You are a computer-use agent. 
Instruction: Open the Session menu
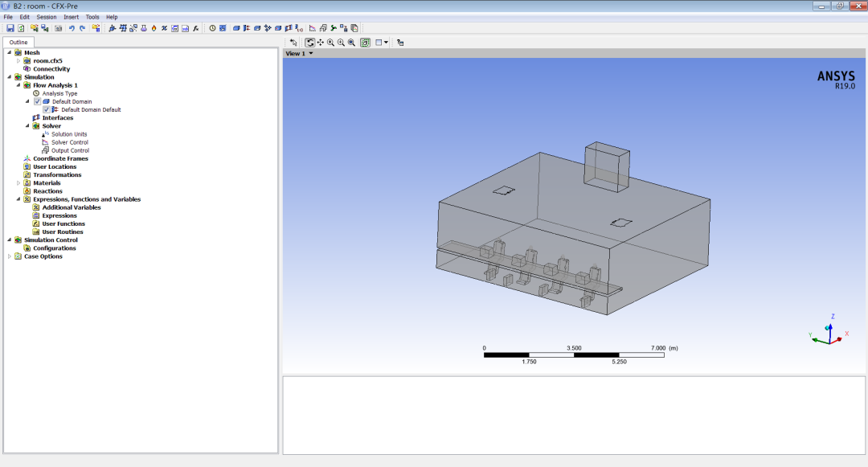coord(47,17)
